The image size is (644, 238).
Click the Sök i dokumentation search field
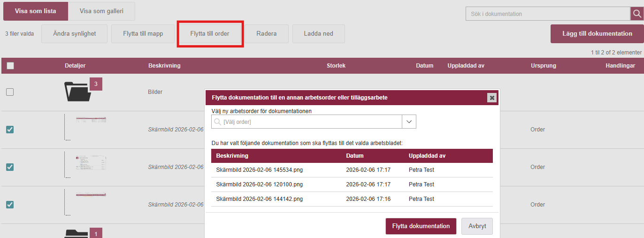click(x=547, y=14)
